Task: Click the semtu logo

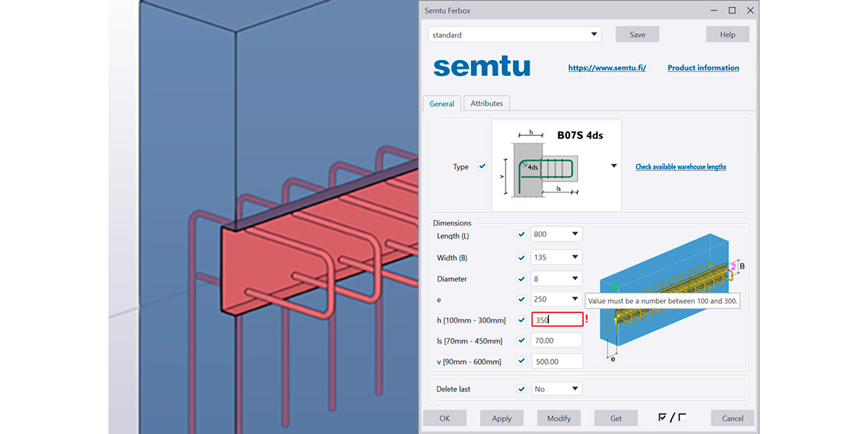Action: [x=482, y=67]
